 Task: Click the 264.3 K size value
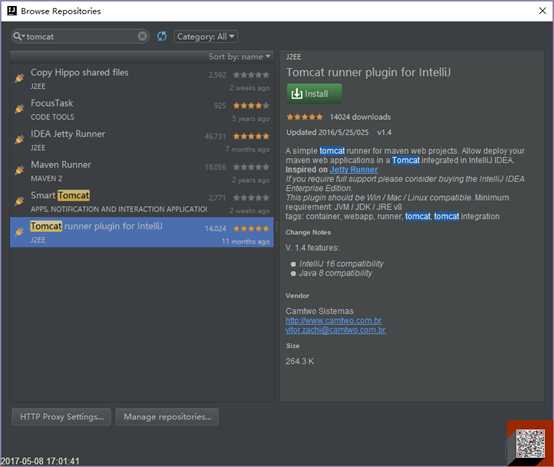pyautogui.click(x=300, y=361)
